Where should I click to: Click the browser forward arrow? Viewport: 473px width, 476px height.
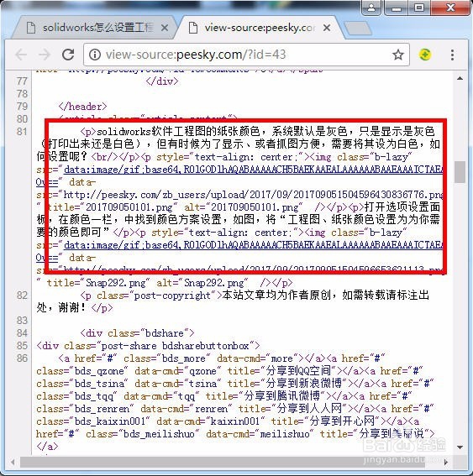tap(45, 55)
